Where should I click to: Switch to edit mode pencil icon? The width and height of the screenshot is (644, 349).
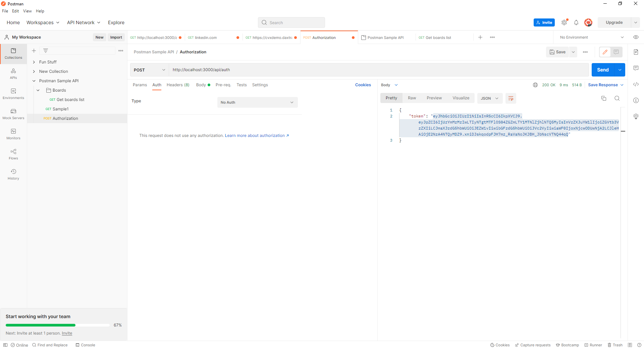click(x=605, y=52)
